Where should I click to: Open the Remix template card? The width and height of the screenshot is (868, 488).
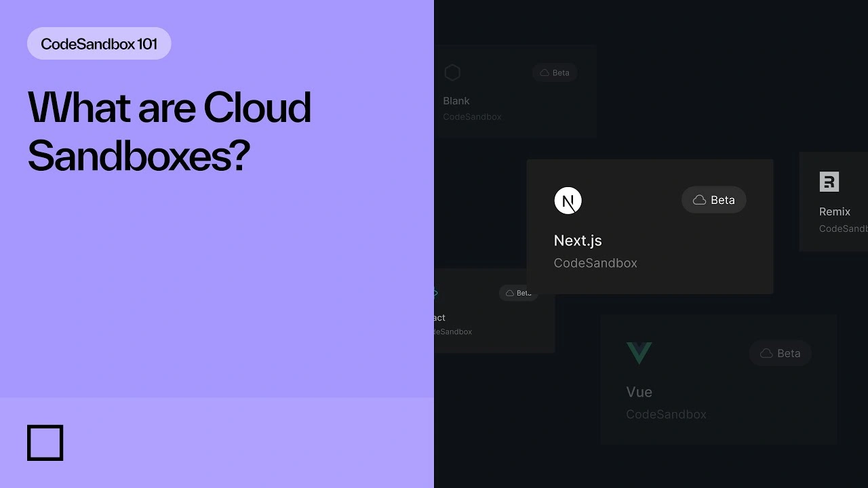(x=833, y=202)
